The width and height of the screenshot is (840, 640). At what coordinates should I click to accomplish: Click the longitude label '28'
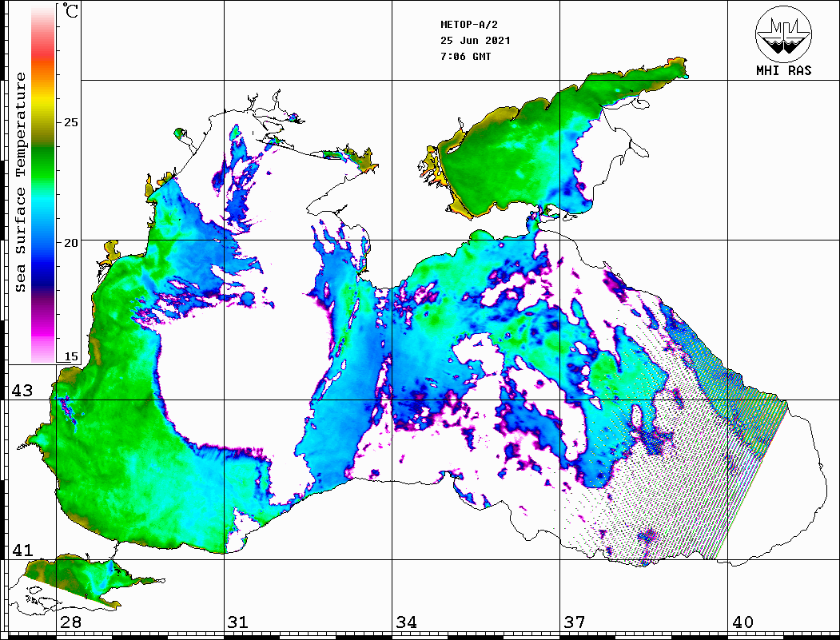pyautogui.click(x=71, y=622)
